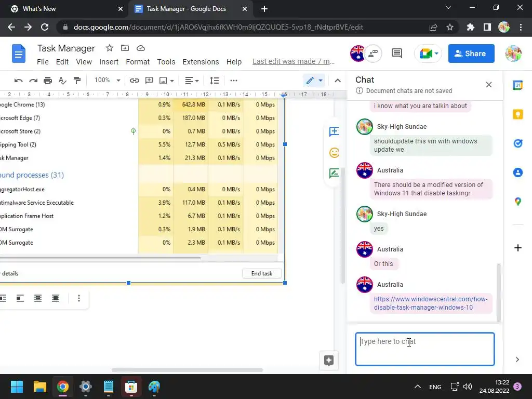Add a comment from the toolbar
Screen dimensions: 532x399
click(149, 81)
